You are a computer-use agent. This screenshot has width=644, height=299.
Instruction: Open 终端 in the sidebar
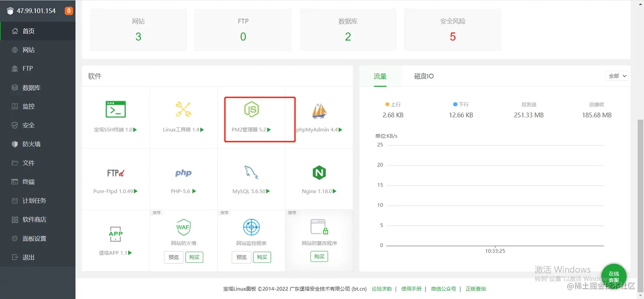pos(38,182)
